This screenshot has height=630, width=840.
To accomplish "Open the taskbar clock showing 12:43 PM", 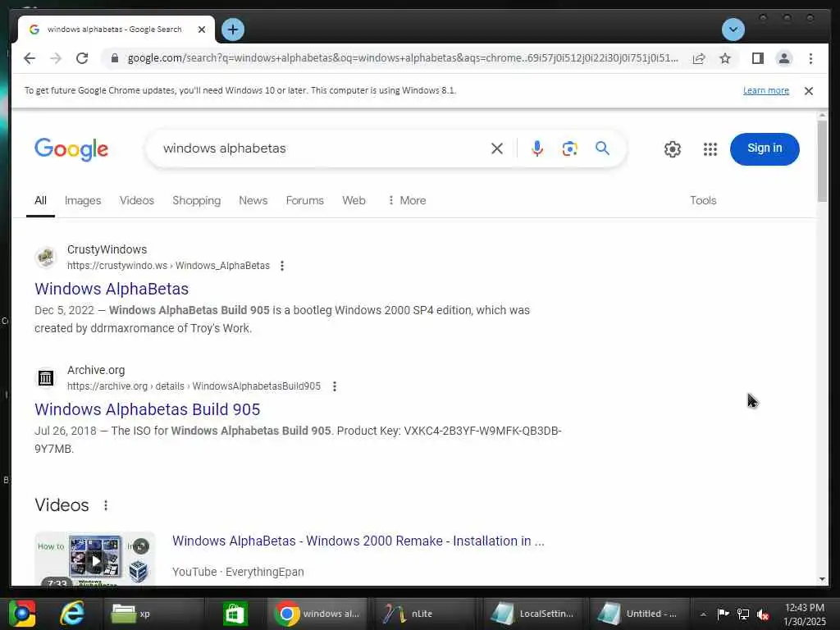I will click(805, 614).
